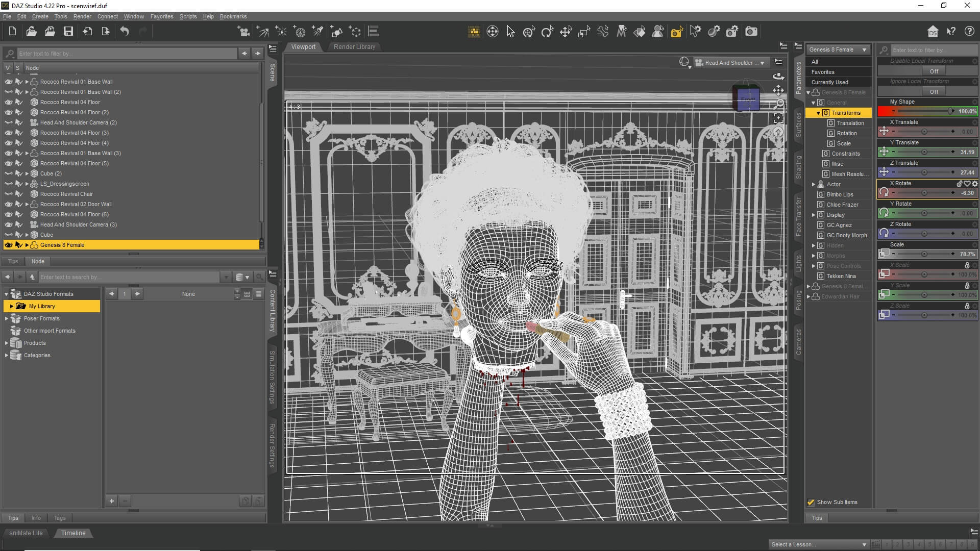Hide the Rococo Revival Chair node
The width and height of the screenshot is (980, 551).
tap(8, 194)
